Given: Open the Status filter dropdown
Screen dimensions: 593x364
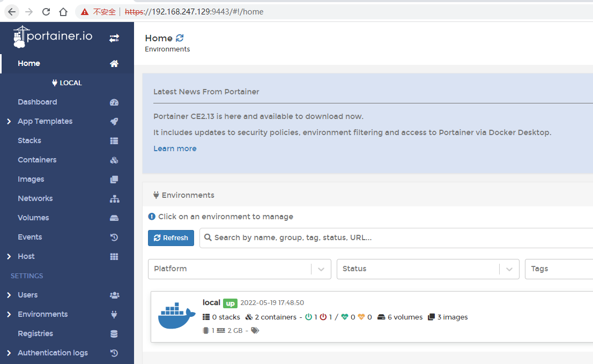Looking at the screenshot, I should (427, 269).
